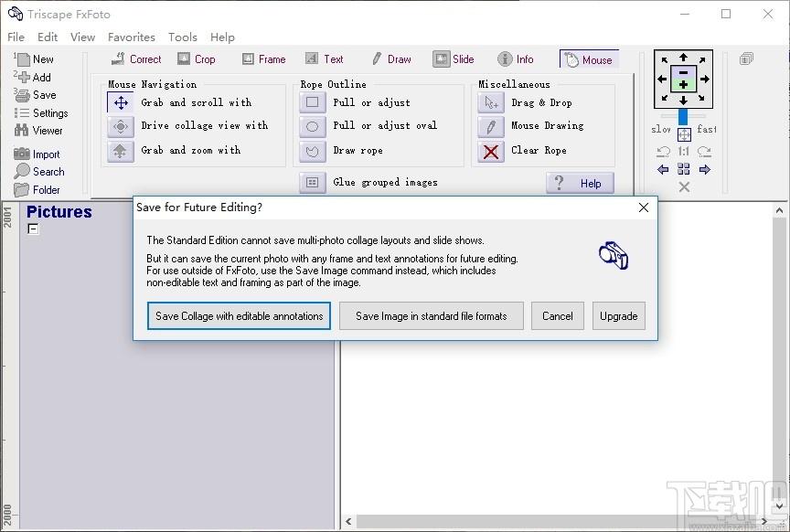This screenshot has height=532, width=790.
Task: Open the View menu
Action: 82,37
